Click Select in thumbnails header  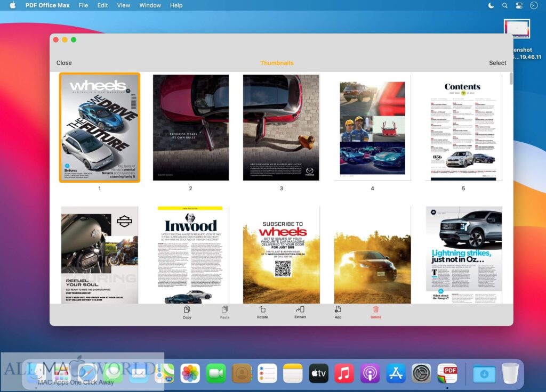(497, 63)
